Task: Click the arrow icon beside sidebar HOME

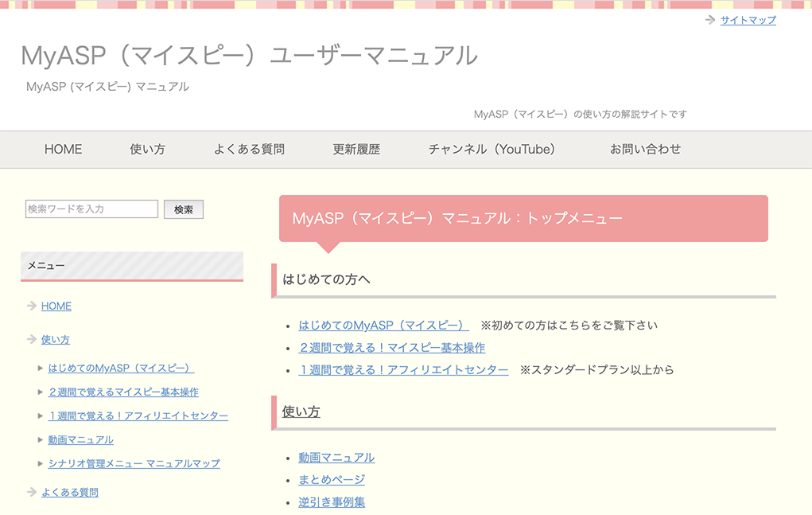Action: 32,306
